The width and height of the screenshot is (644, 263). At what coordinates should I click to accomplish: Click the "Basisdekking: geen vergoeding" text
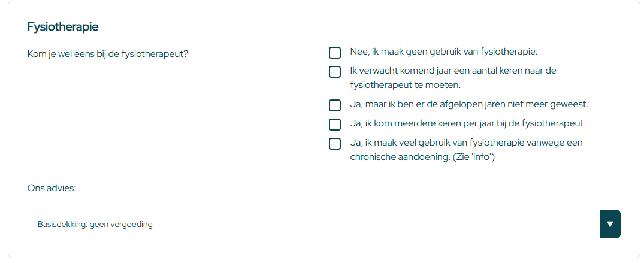95,225
